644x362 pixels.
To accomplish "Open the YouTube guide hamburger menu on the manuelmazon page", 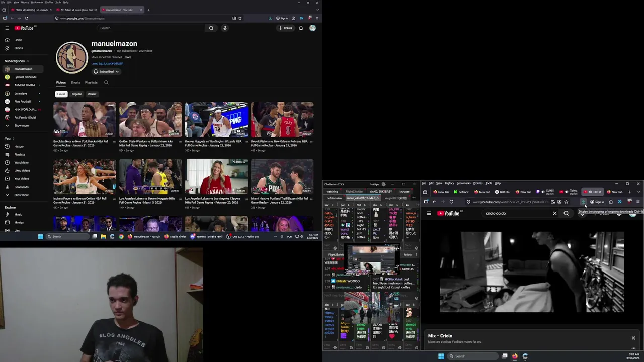I will click(x=7, y=28).
